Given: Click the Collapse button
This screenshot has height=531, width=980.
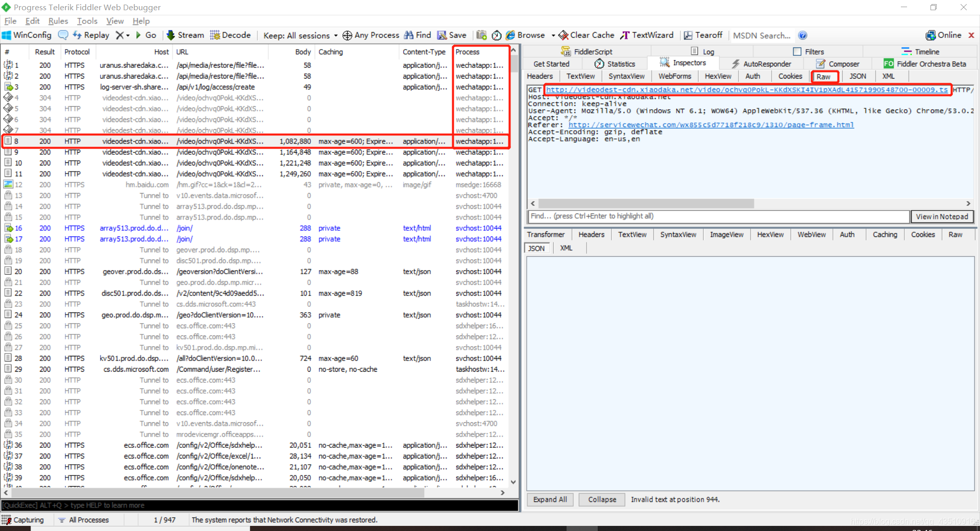Looking at the screenshot, I should pyautogui.click(x=602, y=499).
